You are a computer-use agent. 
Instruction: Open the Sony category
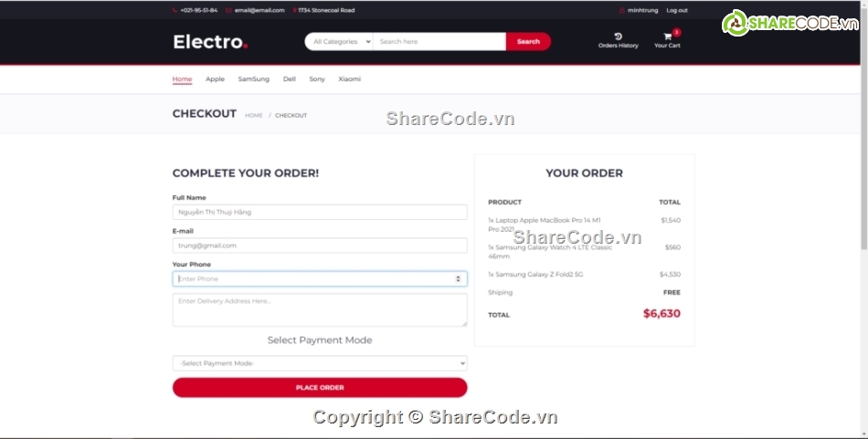[317, 79]
